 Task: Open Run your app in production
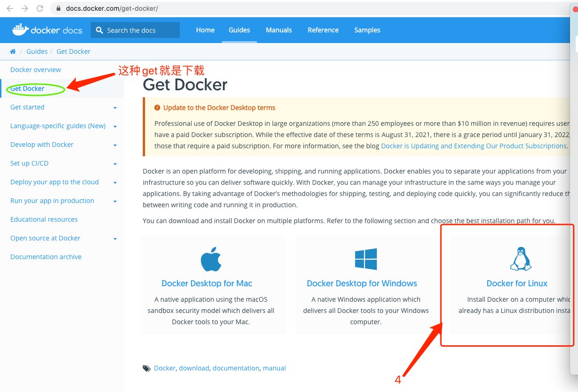(x=52, y=201)
